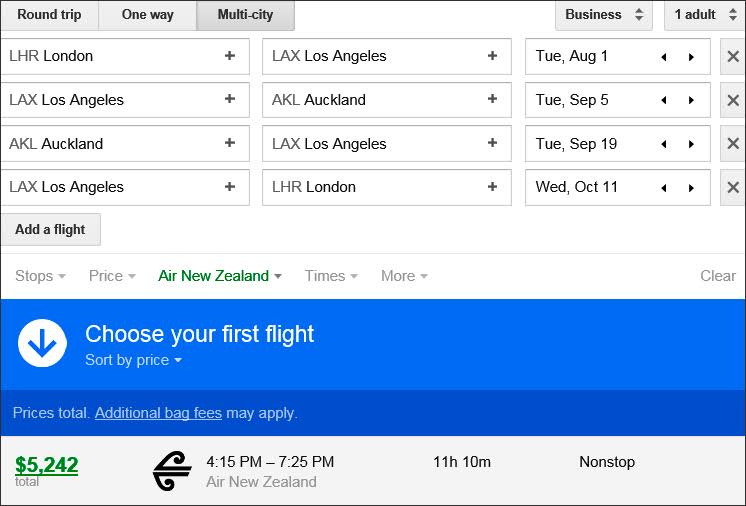Click the blue down-arrow circle icon

(42, 343)
